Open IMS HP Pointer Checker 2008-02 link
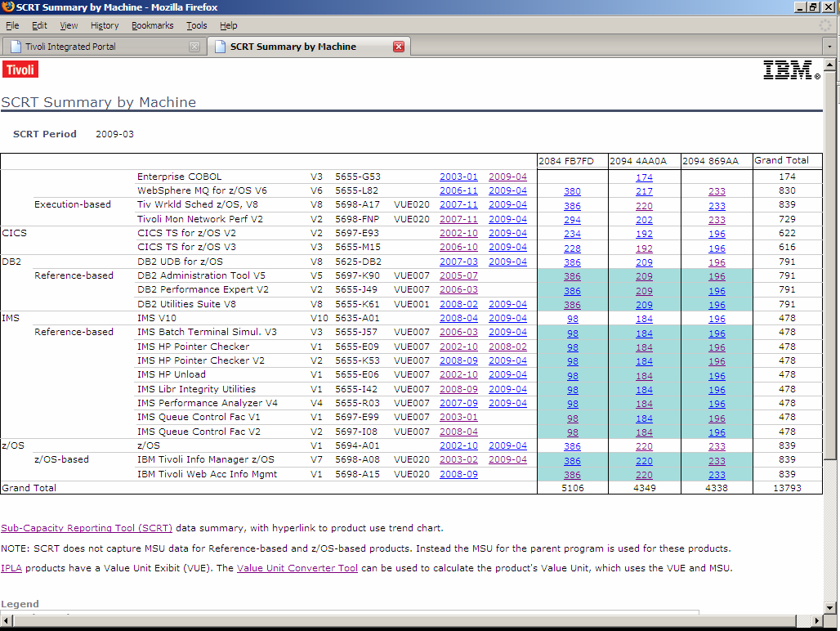840x631 pixels. coord(507,347)
